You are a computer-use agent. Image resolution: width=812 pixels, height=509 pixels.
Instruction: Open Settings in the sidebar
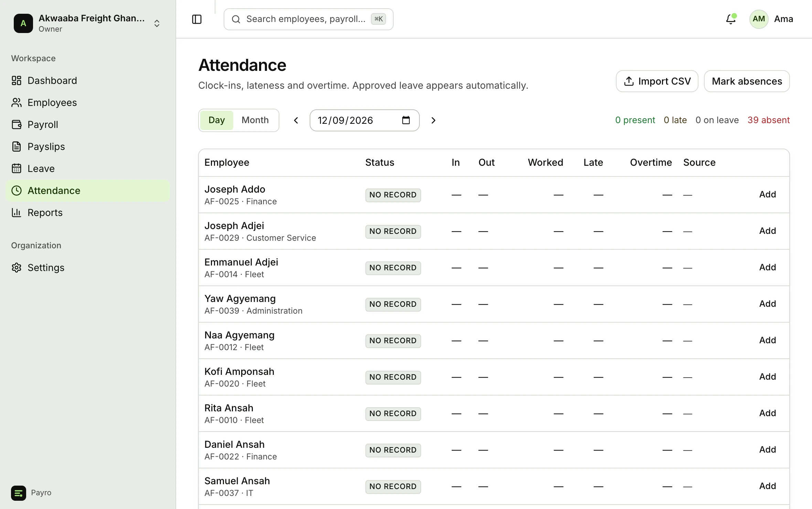click(x=88, y=268)
